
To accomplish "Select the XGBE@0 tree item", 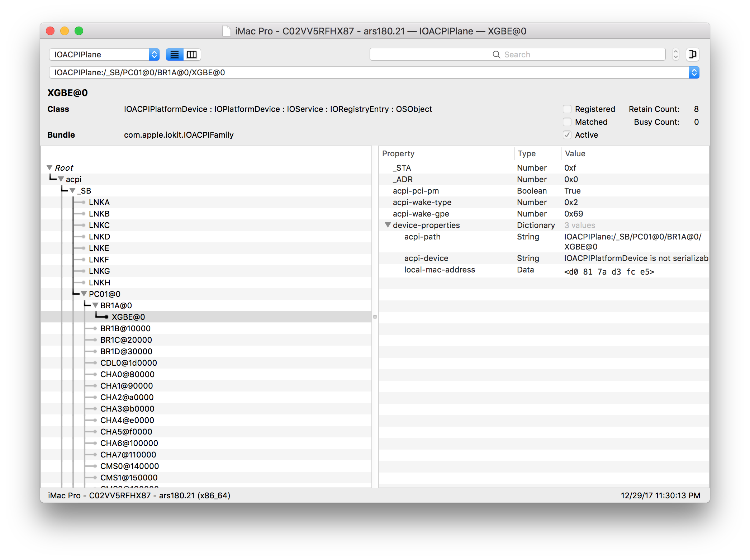I will [128, 317].
